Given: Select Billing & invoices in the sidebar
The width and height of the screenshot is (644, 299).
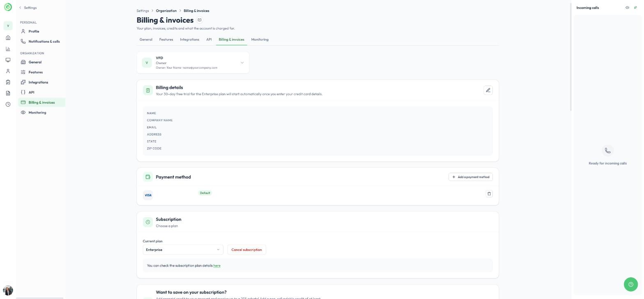Looking at the screenshot, I should pos(41,102).
